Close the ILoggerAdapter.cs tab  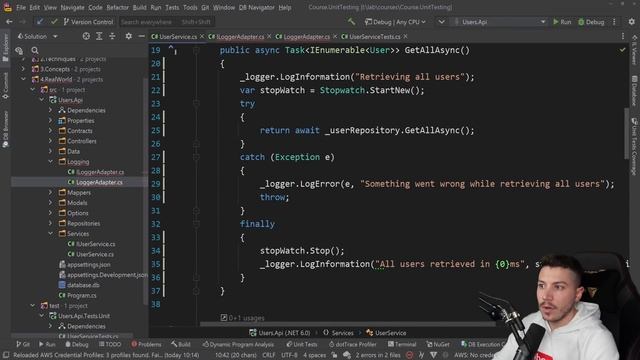[269, 36]
